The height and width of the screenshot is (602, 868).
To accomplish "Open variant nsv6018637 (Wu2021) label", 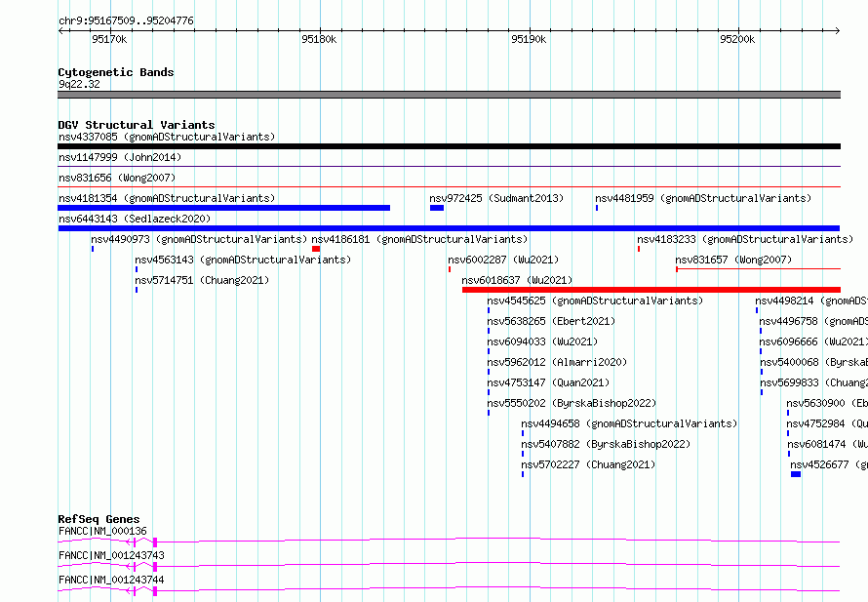I will [517, 280].
